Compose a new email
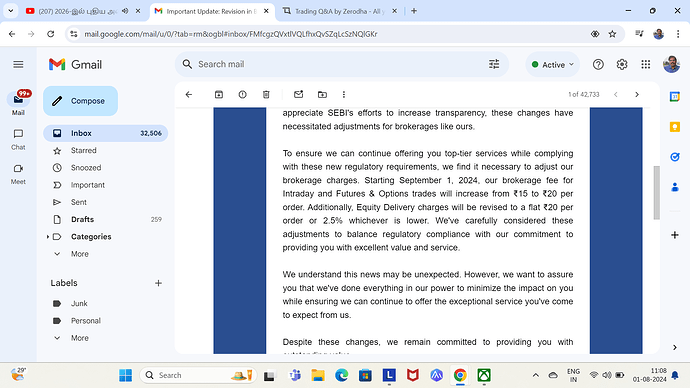Image resolution: width=690 pixels, height=388 pixels. tap(81, 101)
